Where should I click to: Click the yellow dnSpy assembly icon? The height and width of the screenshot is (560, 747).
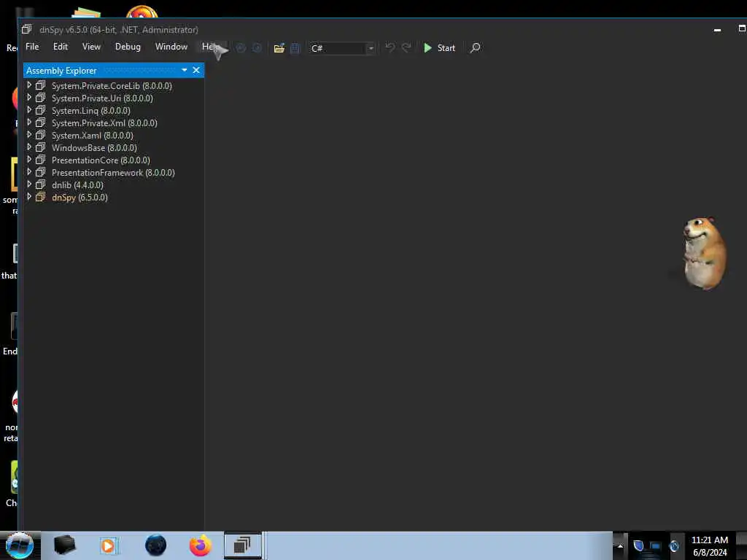point(41,197)
